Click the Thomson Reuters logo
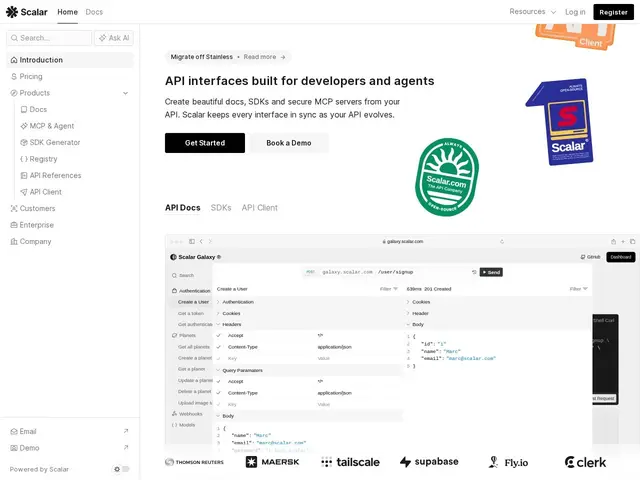 tap(194, 462)
